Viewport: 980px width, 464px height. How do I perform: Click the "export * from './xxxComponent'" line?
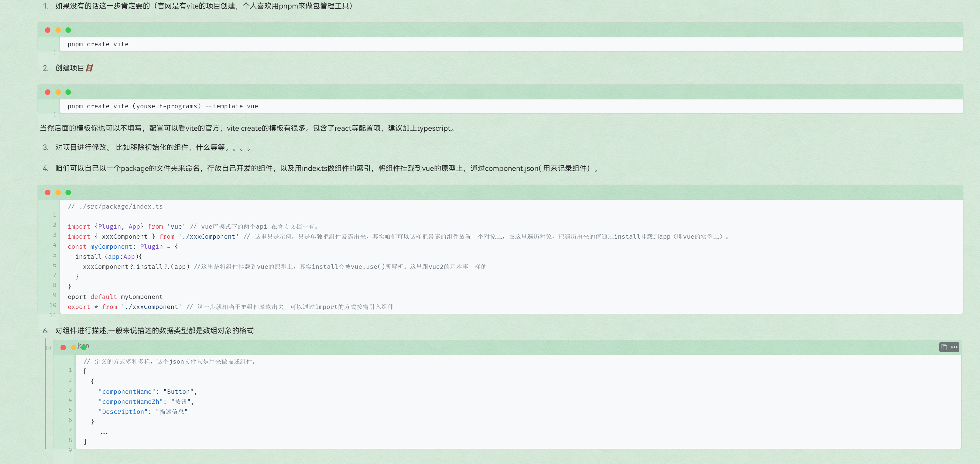[231, 307]
